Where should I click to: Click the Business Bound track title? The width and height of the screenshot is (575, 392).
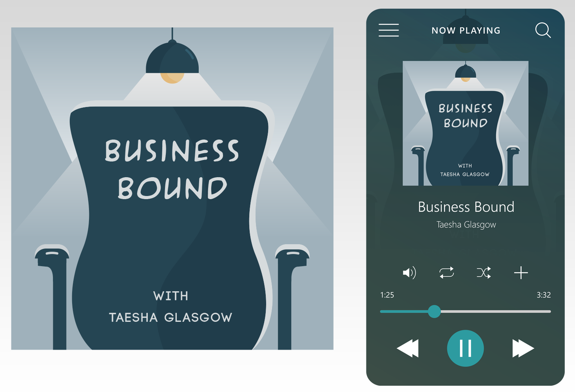point(466,207)
